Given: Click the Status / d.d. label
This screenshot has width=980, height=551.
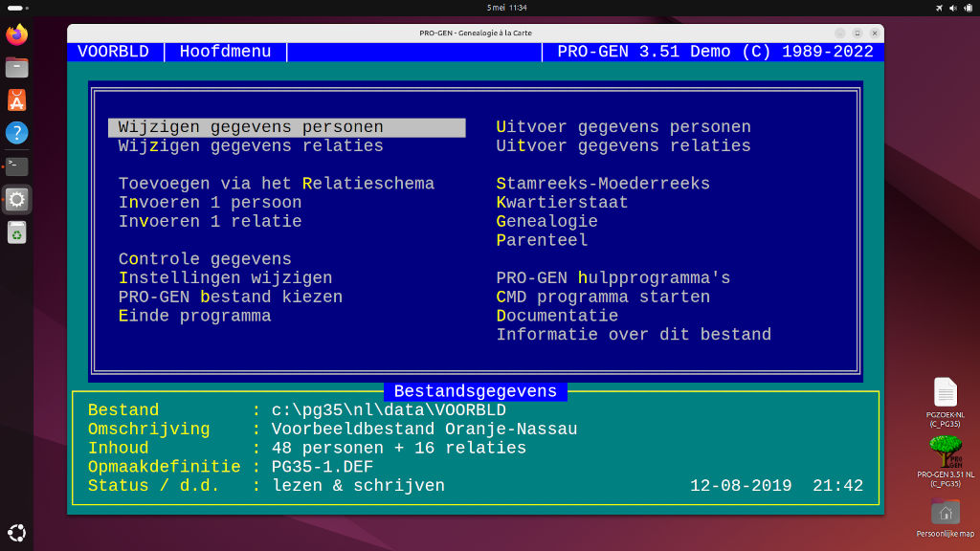Looking at the screenshot, I should click(x=154, y=485).
